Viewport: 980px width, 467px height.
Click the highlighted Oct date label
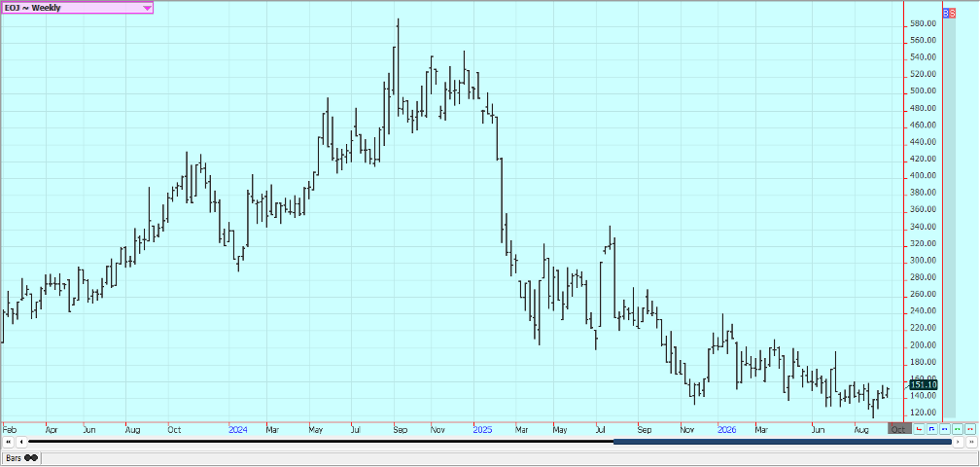coord(898,429)
